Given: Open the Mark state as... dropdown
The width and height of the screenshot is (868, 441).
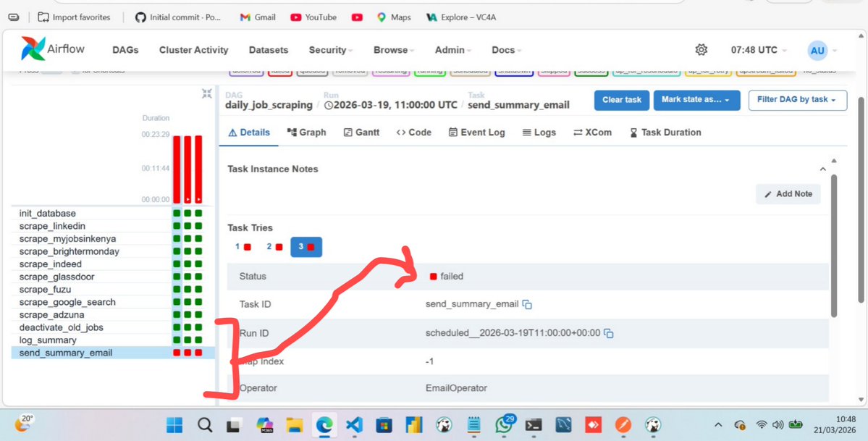Looking at the screenshot, I should click(x=697, y=100).
